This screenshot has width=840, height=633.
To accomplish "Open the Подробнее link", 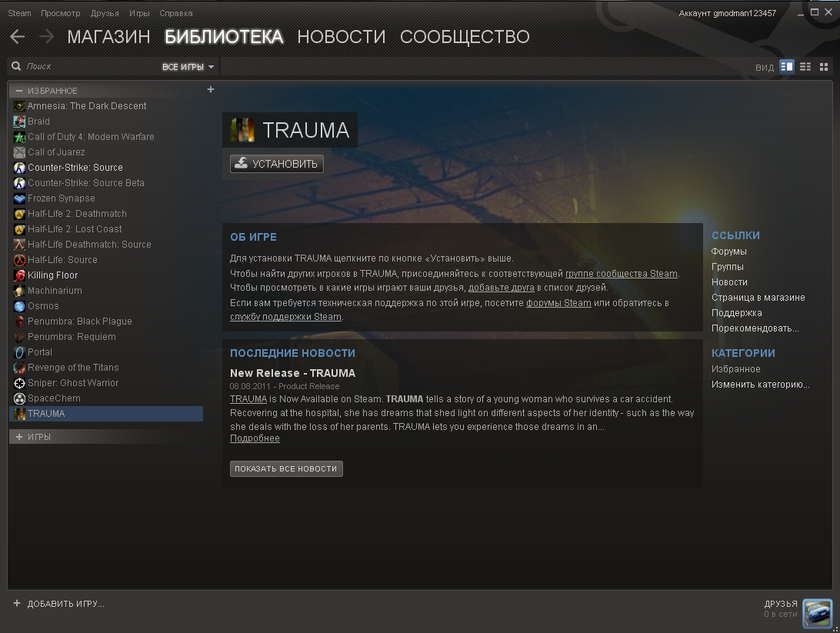I will pyautogui.click(x=255, y=438).
